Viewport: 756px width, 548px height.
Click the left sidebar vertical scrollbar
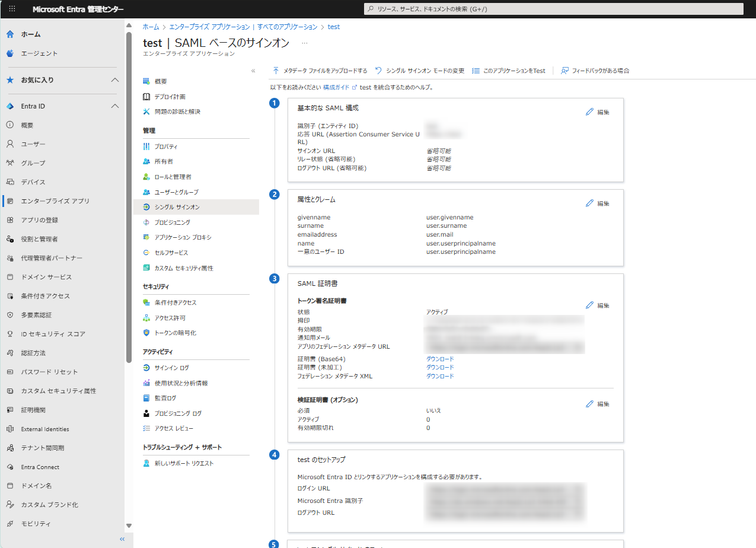point(129,196)
